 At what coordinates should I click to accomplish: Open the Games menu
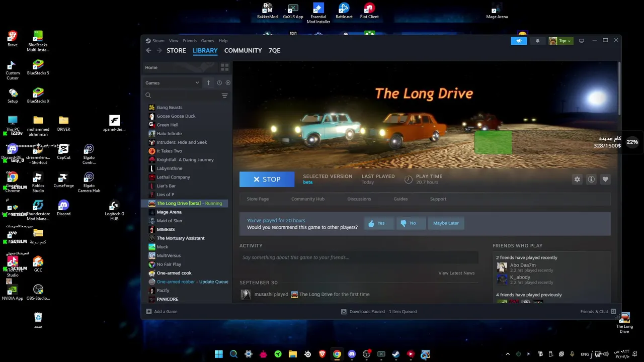click(x=208, y=41)
